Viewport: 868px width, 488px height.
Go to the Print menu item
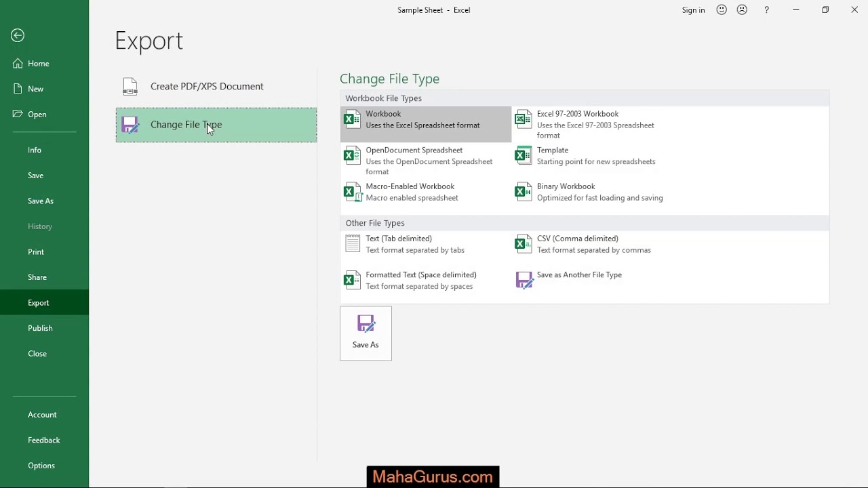[x=36, y=252]
